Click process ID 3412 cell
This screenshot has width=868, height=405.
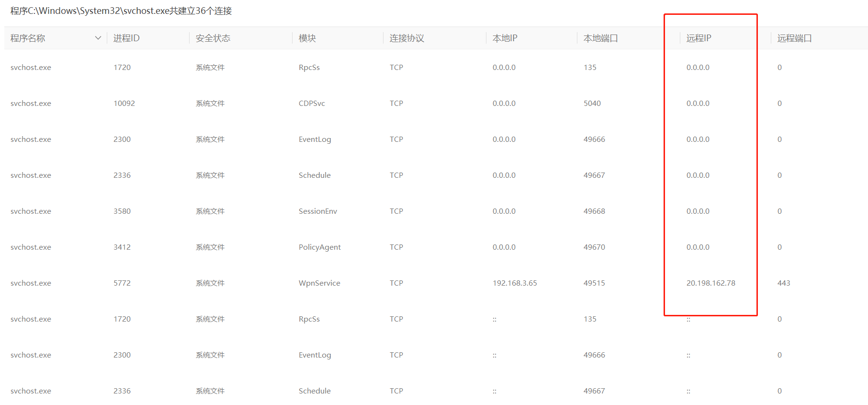122,247
